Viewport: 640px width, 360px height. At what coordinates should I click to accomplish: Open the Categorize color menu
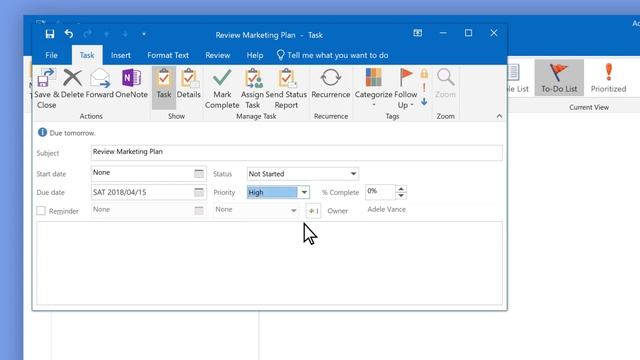pyautogui.click(x=373, y=88)
